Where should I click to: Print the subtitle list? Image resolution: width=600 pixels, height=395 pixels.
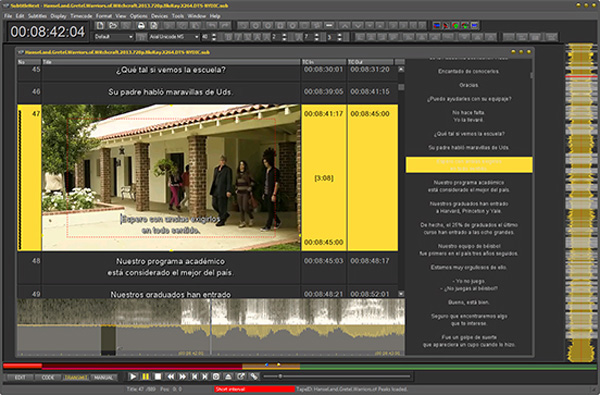141,26
